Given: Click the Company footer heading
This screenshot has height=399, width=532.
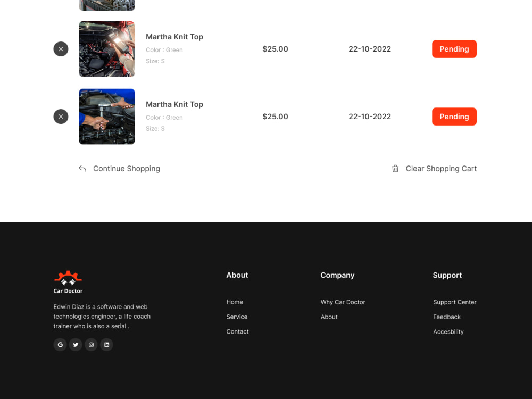Looking at the screenshot, I should click(x=337, y=275).
